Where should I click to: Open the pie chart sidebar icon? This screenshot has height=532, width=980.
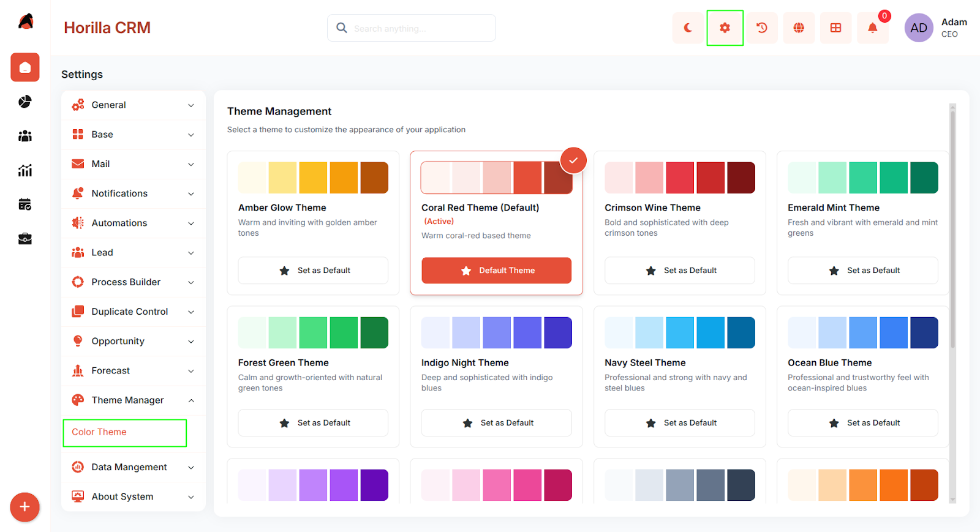pyautogui.click(x=25, y=102)
